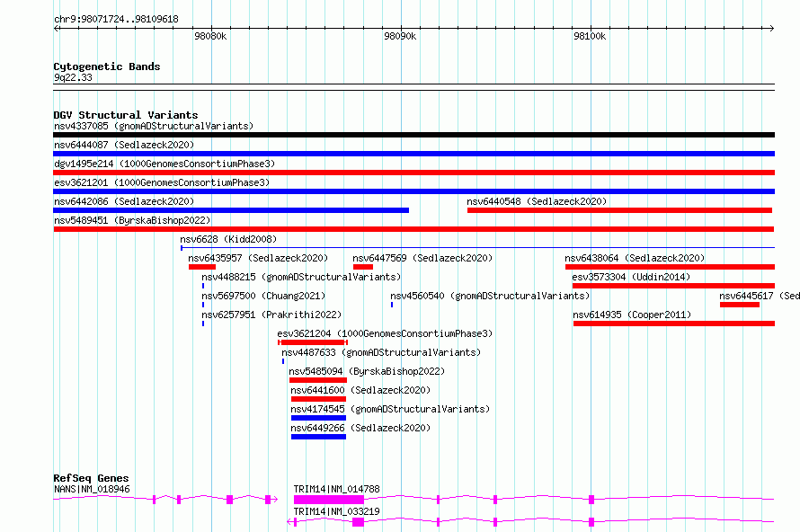The image size is (800, 532).
Task: Click the TRIM14 NM_033219 magenta exon block
Action: (358, 522)
